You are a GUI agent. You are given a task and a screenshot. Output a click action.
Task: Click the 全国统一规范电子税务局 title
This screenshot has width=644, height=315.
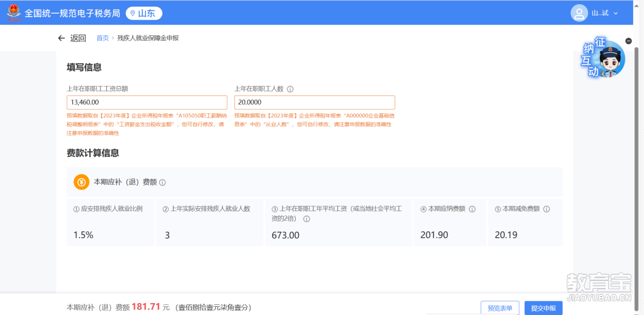click(x=72, y=13)
